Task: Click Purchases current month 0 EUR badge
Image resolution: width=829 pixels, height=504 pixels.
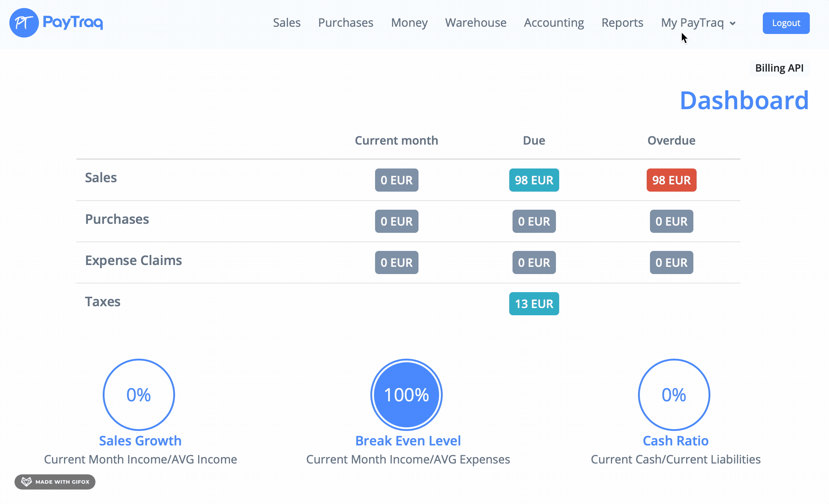Action: (396, 221)
